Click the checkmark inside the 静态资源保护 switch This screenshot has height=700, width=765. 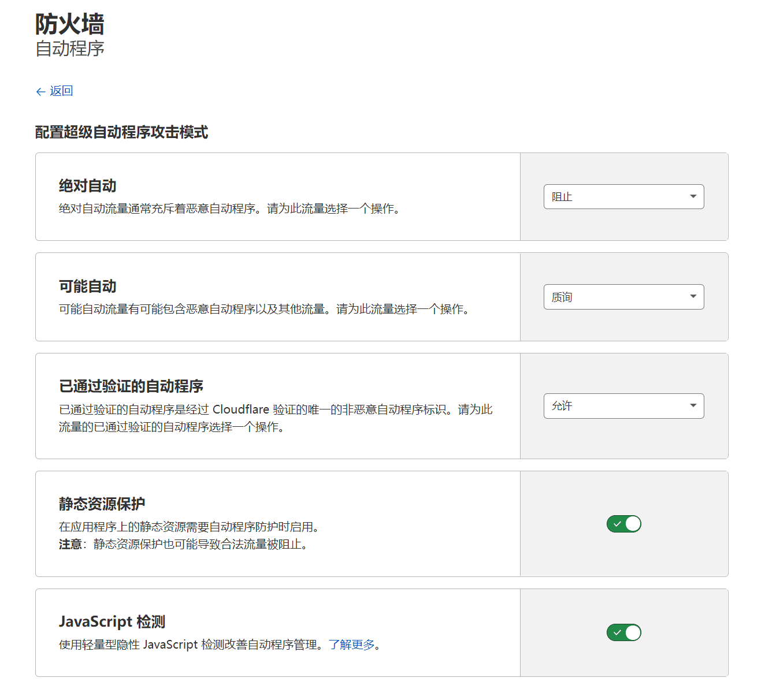pyautogui.click(x=617, y=524)
